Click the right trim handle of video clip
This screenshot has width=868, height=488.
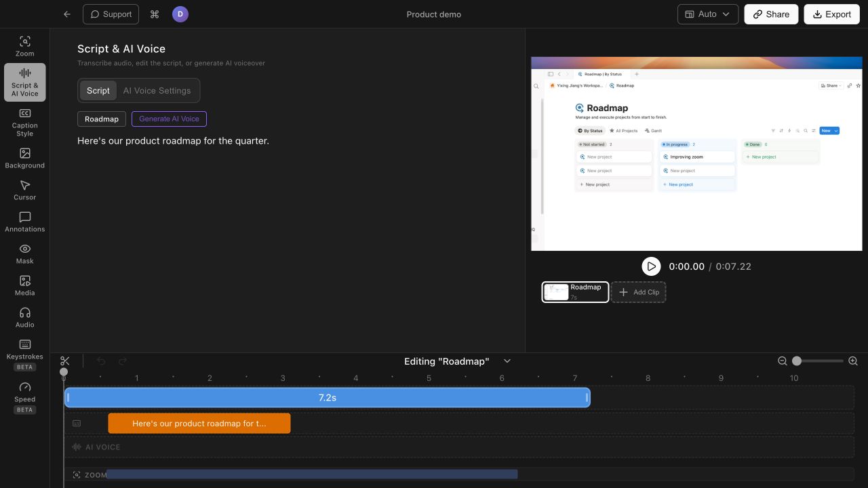point(587,398)
